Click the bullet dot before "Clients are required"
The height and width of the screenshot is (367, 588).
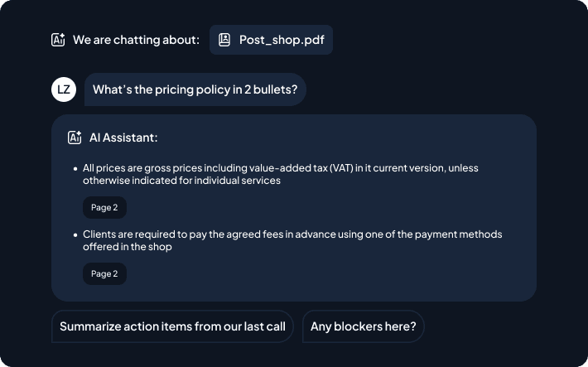coord(75,235)
